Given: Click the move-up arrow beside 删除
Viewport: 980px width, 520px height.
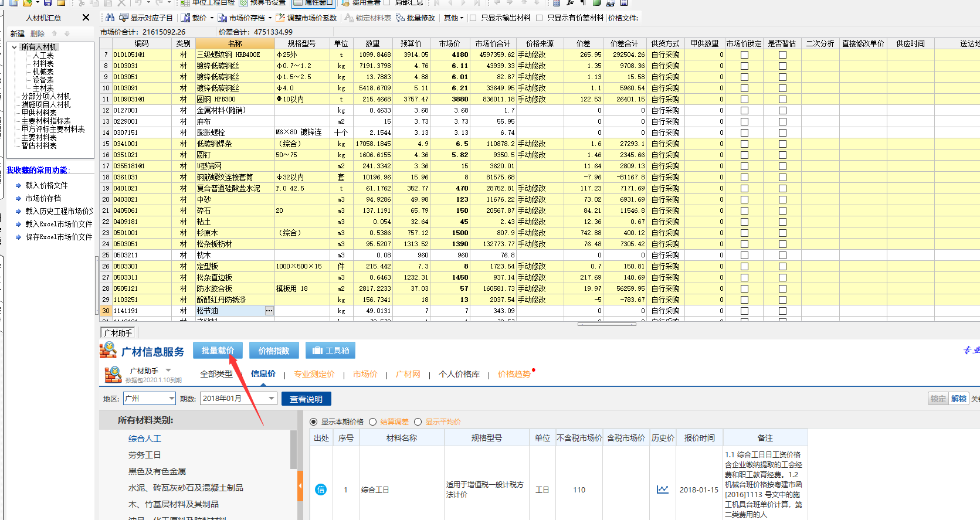Looking at the screenshot, I should [55, 33].
